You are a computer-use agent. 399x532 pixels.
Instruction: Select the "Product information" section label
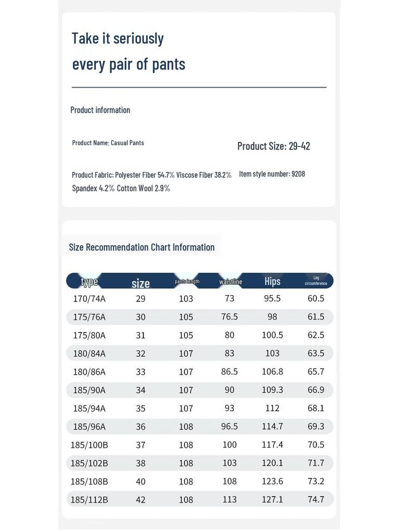[x=100, y=110]
